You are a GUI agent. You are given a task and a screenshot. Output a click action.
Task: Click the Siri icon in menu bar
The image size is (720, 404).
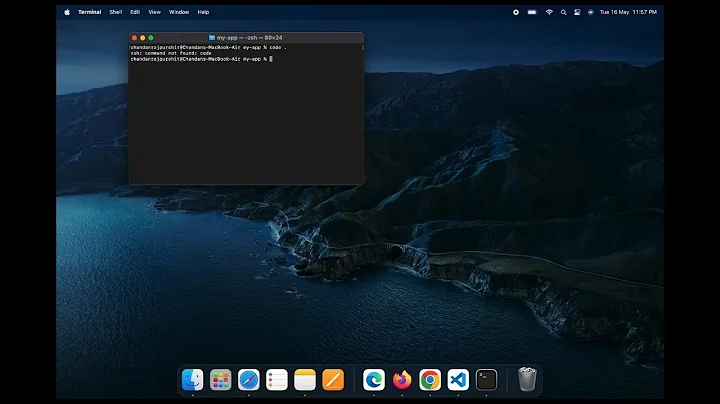pos(591,12)
